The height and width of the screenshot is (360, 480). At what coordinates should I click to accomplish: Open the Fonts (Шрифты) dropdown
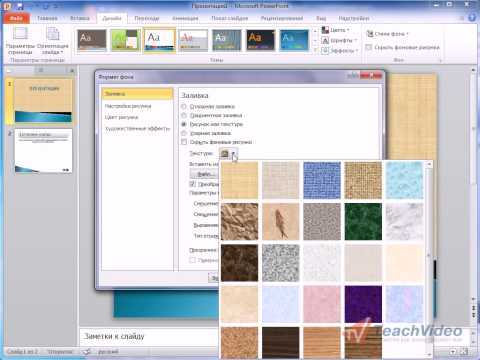[x=339, y=40]
